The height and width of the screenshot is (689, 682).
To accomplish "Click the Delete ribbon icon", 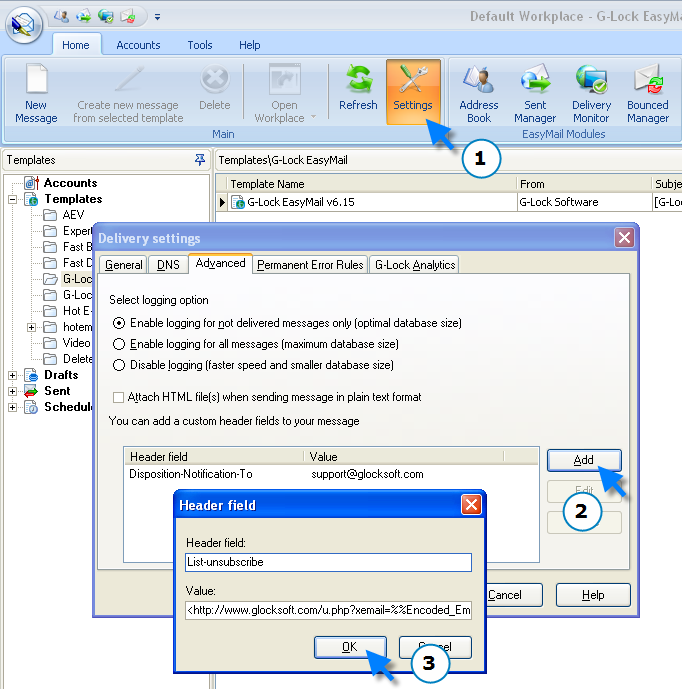I will tap(214, 88).
